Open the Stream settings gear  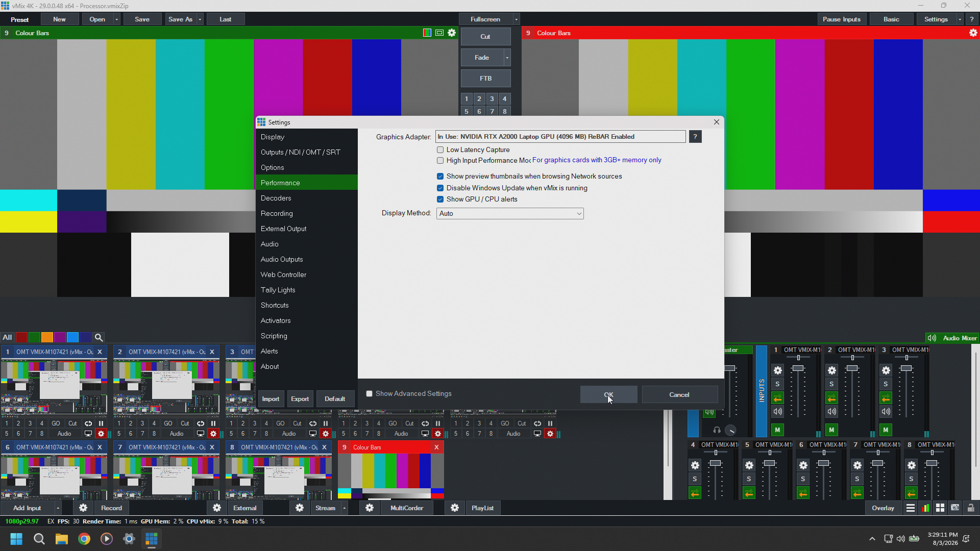[300, 508]
